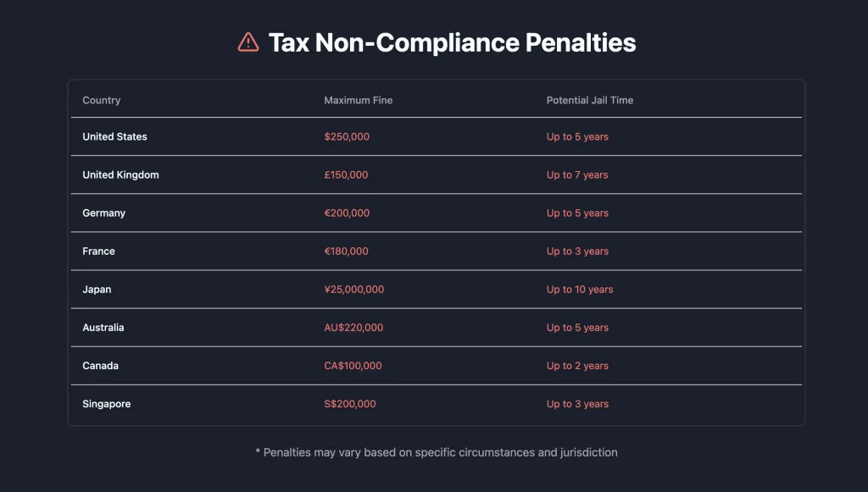Select the Country column header
The height and width of the screenshot is (492, 868).
[102, 100]
